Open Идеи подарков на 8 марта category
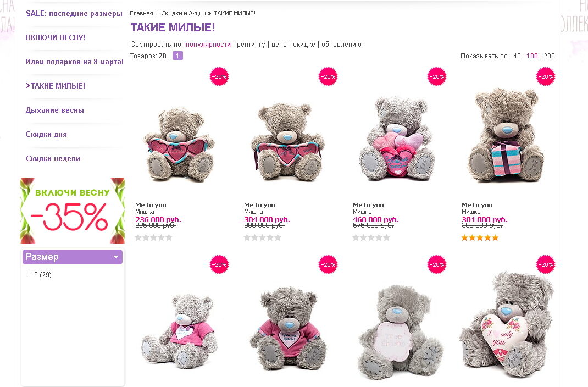 (x=74, y=62)
